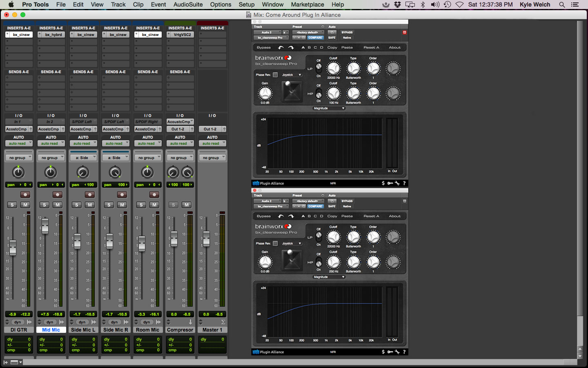Open factory default preset menu in upper plugin

308,32
